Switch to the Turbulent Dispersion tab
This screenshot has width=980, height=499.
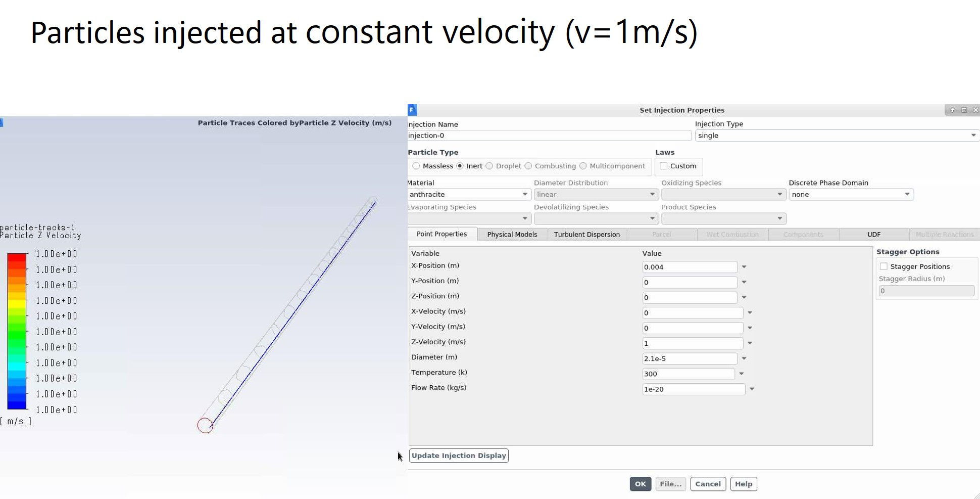point(587,235)
